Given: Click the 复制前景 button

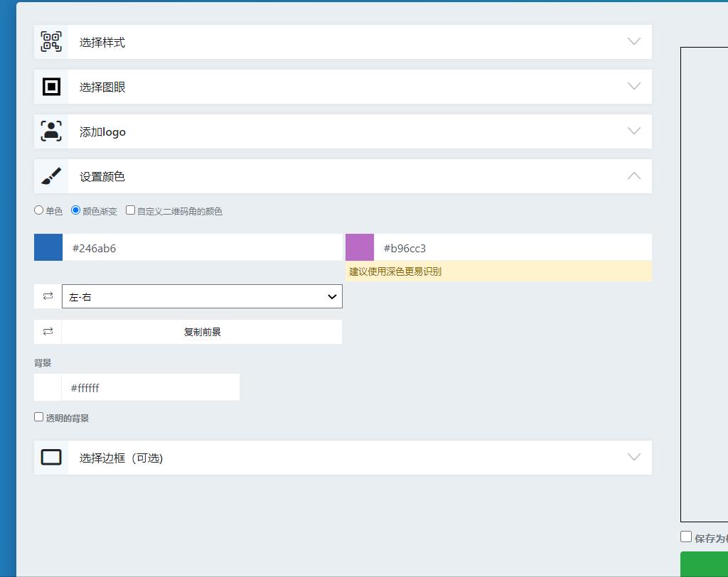Looking at the screenshot, I should pyautogui.click(x=202, y=331).
